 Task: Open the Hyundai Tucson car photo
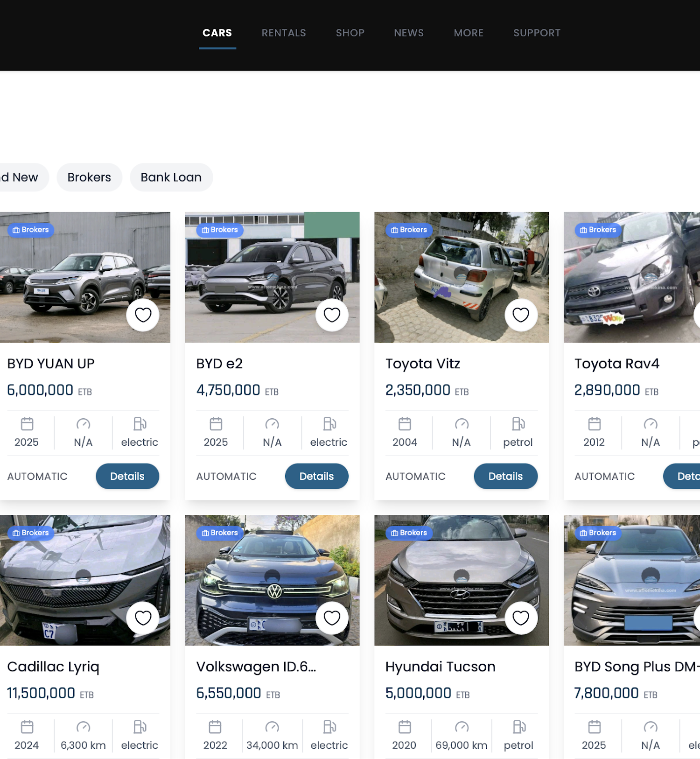coord(462,580)
